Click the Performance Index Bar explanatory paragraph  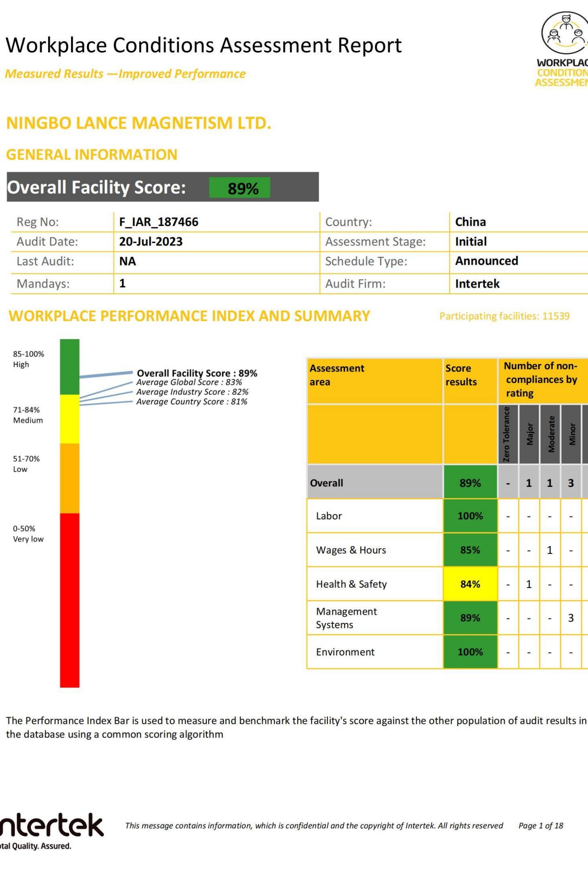pos(296,727)
